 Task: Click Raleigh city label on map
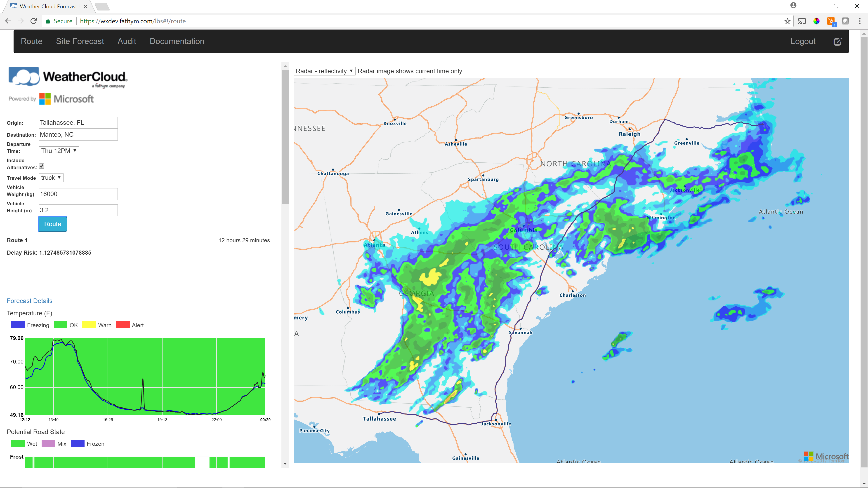[630, 134]
